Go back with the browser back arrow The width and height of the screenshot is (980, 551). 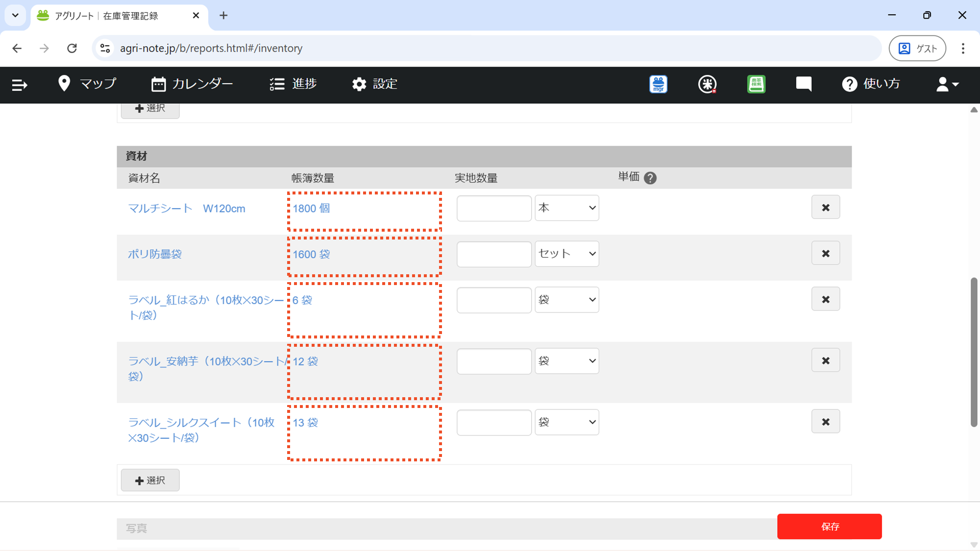tap(17, 48)
